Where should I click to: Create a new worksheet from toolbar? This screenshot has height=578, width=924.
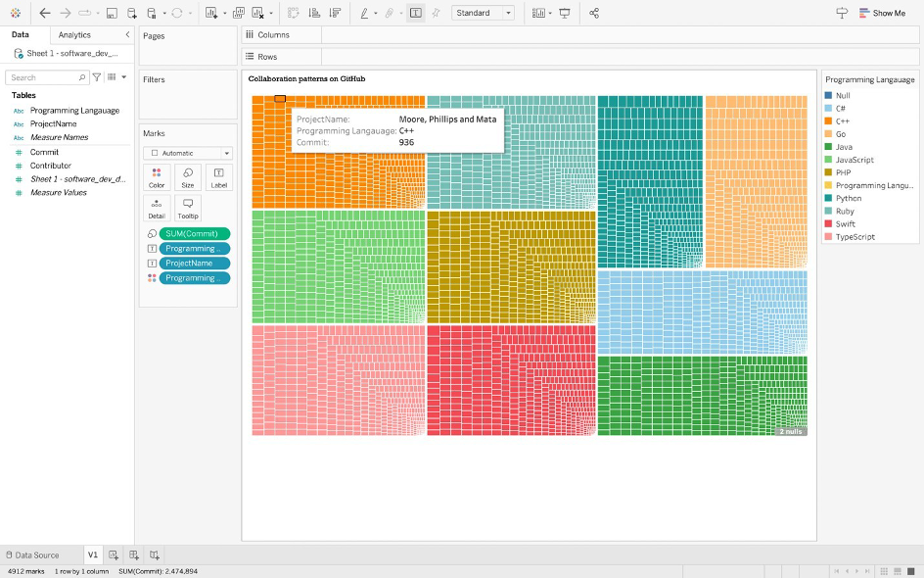[211, 13]
